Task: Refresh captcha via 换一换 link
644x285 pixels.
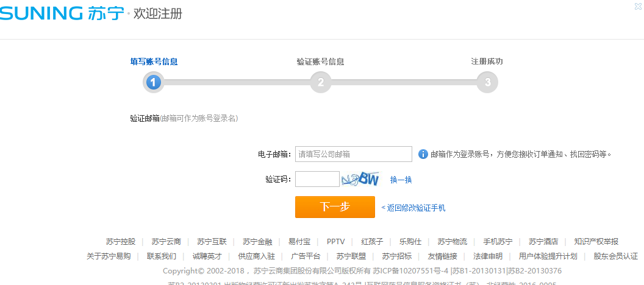Action: point(401,180)
